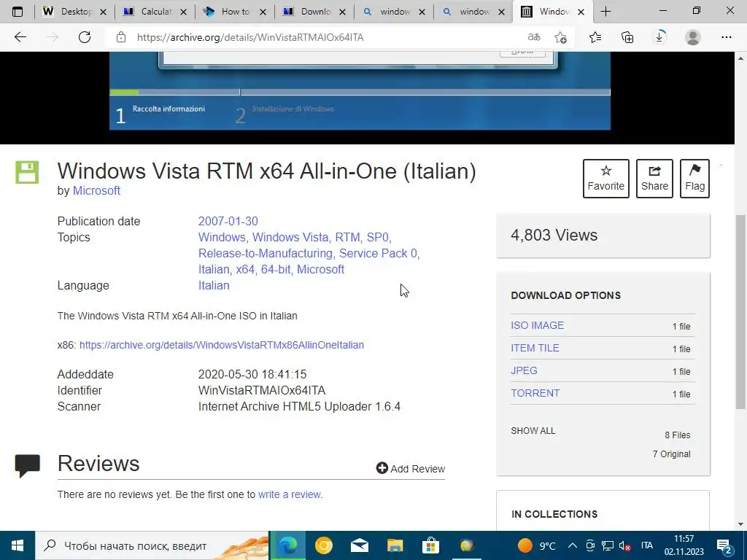The image size is (747, 560).
Task: Open the Settings and more menu
Action: 726,37
